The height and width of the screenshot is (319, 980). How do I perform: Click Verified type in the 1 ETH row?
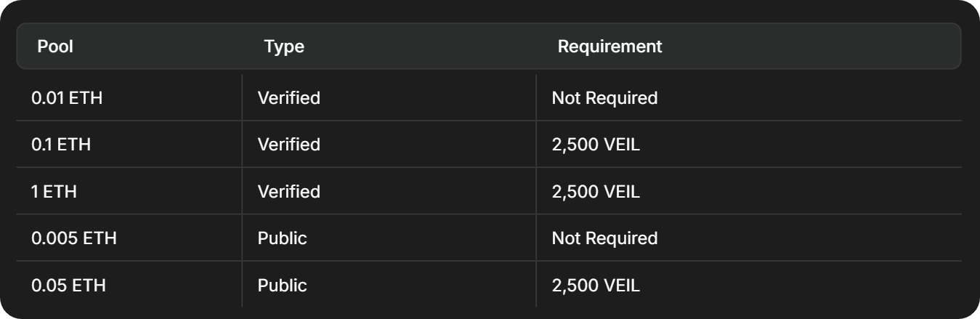point(288,192)
